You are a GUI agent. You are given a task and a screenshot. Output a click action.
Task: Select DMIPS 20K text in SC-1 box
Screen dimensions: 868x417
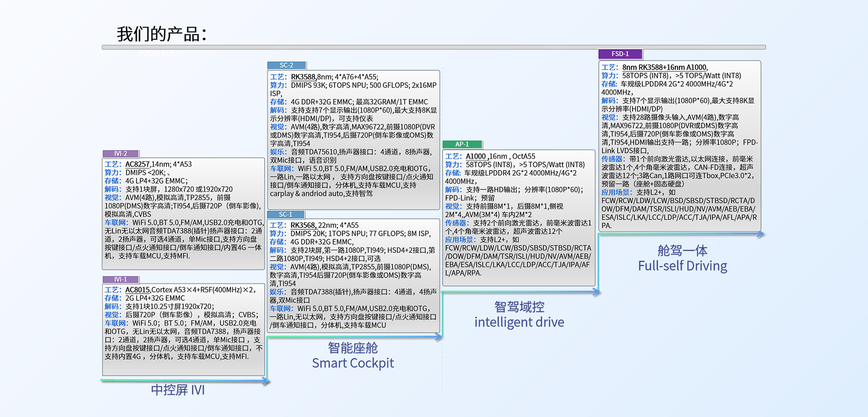coord(307,234)
